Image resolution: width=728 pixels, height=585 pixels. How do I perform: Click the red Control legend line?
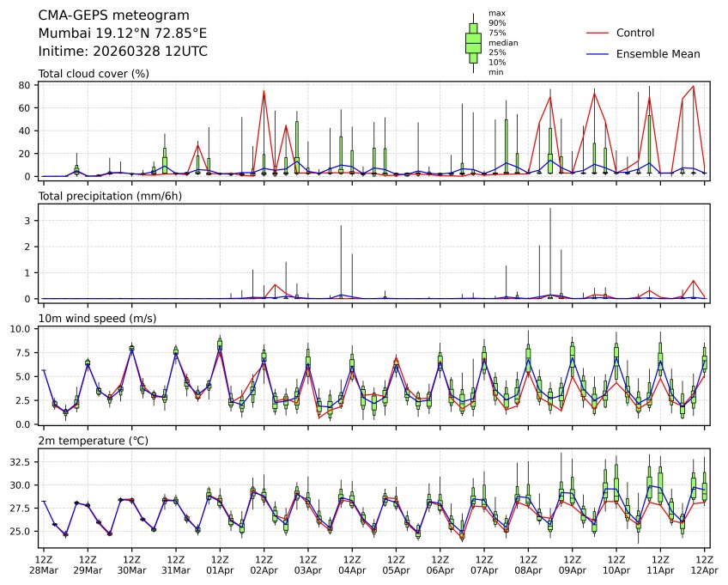coord(598,33)
